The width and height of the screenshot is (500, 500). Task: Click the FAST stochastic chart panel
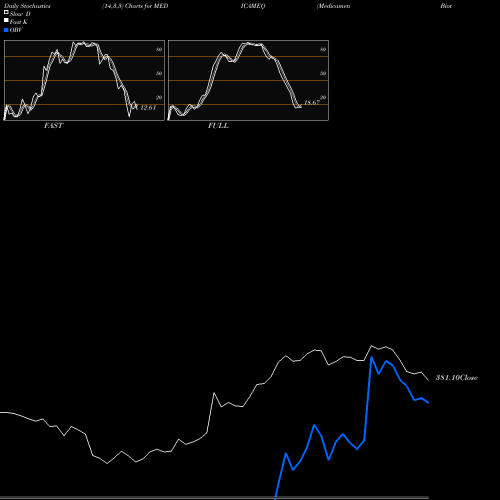point(84,80)
